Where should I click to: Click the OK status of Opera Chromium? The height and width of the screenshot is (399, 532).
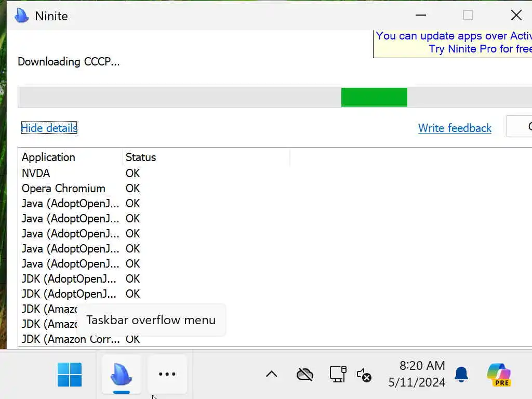tap(132, 188)
